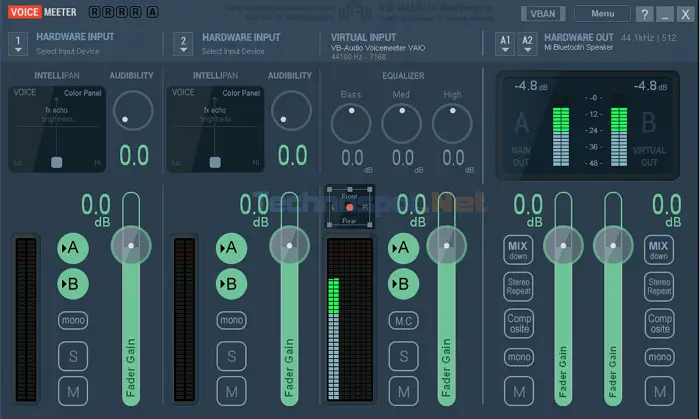Select Composite mode on bus A

[519, 324]
